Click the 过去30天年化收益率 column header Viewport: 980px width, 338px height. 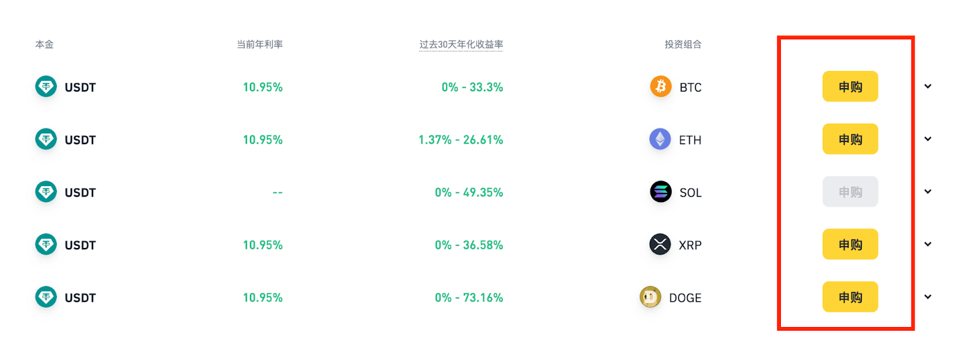(461, 44)
